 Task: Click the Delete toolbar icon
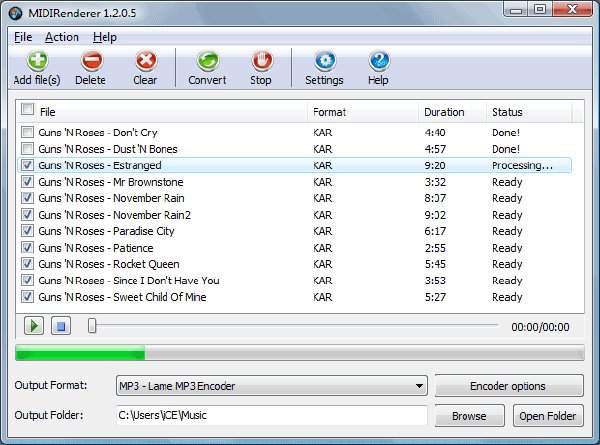[x=91, y=61]
